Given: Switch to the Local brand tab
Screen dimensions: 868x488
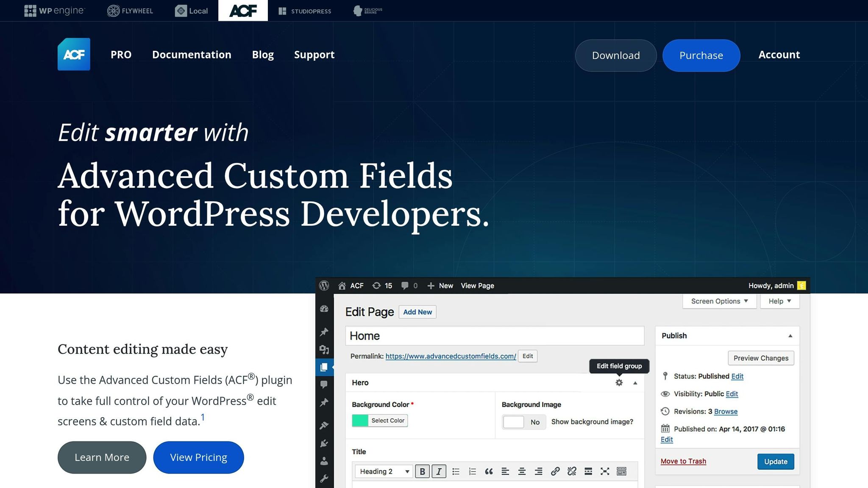Looking at the screenshot, I should pyautogui.click(x=192, y=11).
